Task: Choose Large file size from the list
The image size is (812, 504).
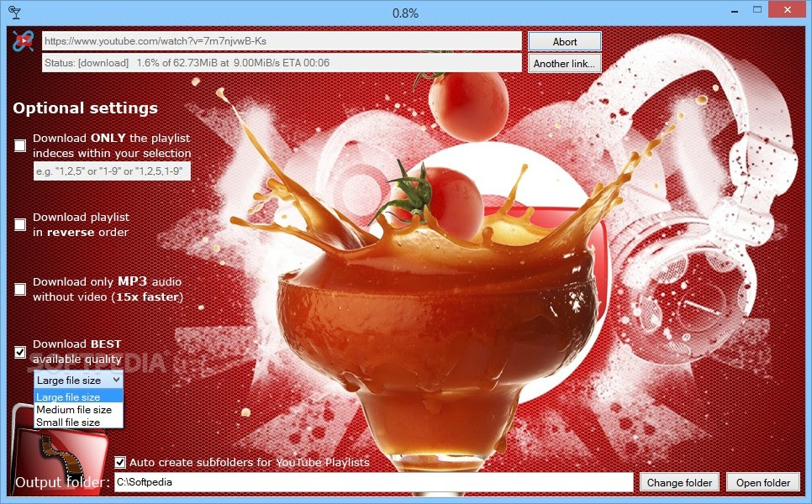Action: tap(79, 396)
